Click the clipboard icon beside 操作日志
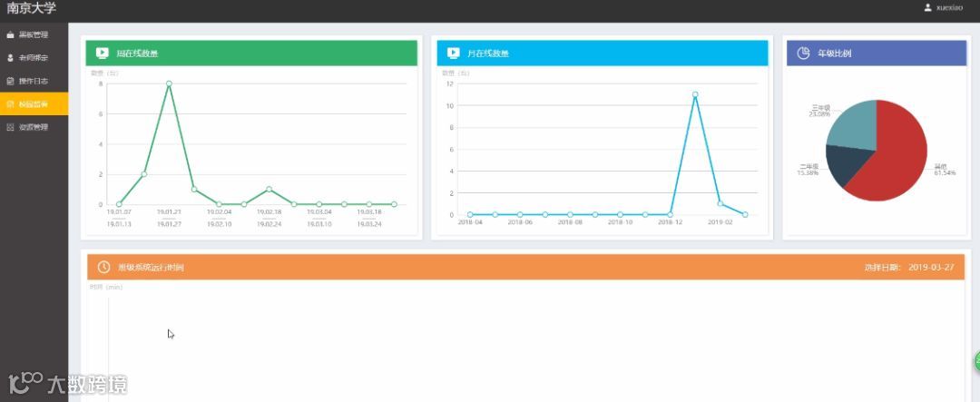The width and height of the screenshot is (980, 402). click(x=10, y=82)
